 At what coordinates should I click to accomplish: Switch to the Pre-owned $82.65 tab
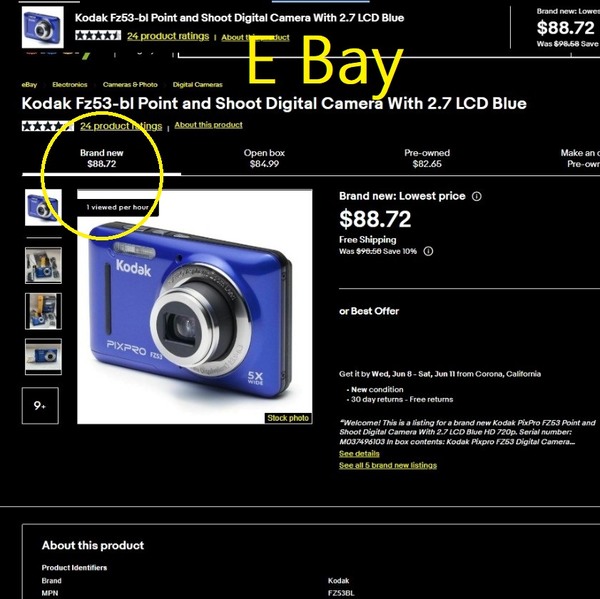click(427, 158)
